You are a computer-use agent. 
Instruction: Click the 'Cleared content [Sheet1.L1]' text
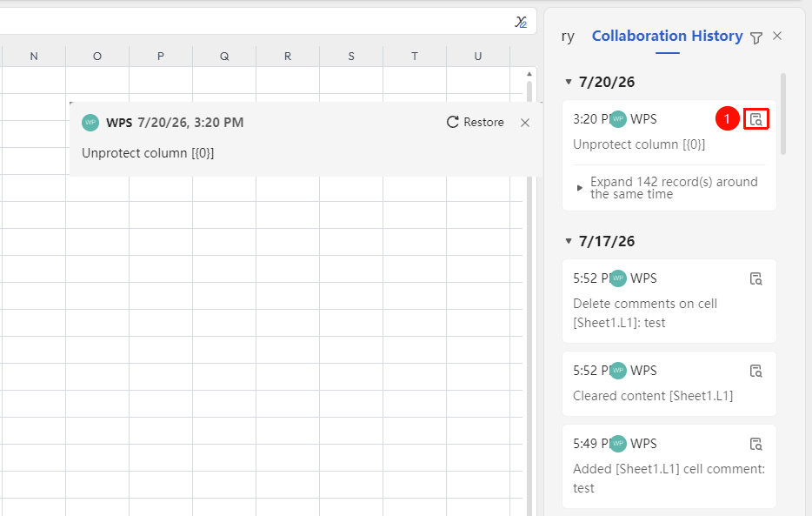click(x=653, y=396)
